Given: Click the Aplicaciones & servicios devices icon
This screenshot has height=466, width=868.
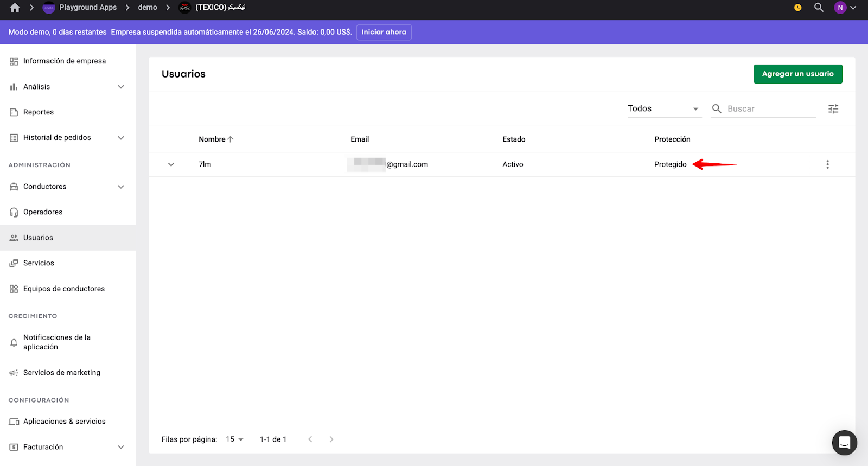Looking at the screenshot, I should [14, 422].
